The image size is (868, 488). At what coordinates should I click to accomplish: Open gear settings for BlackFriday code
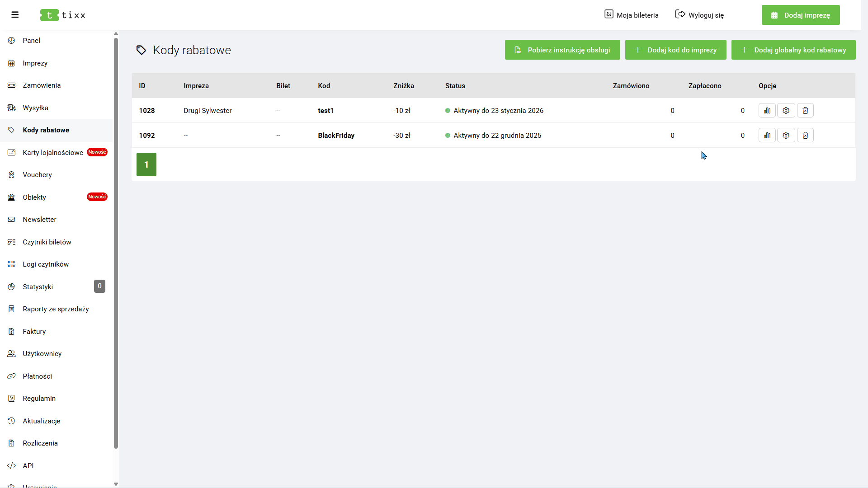pyautogui.click(x=786, y=136)
